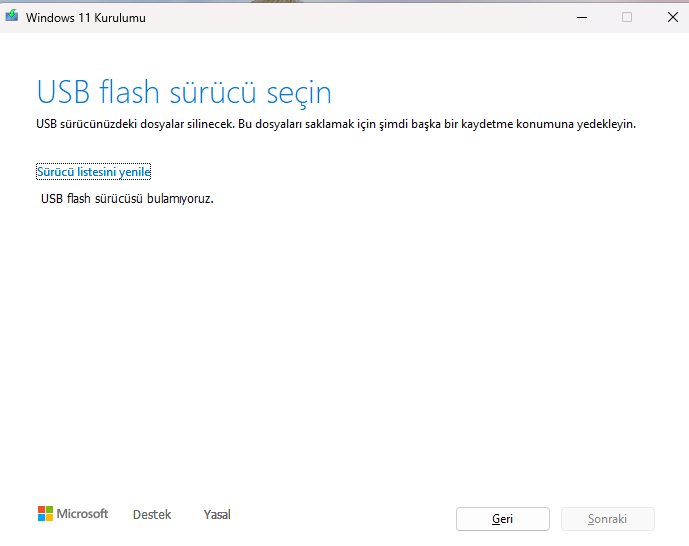Click the maximize button in title bar
Image resolution: width=689 pixels, height=546 pixels.
(627, 17)
